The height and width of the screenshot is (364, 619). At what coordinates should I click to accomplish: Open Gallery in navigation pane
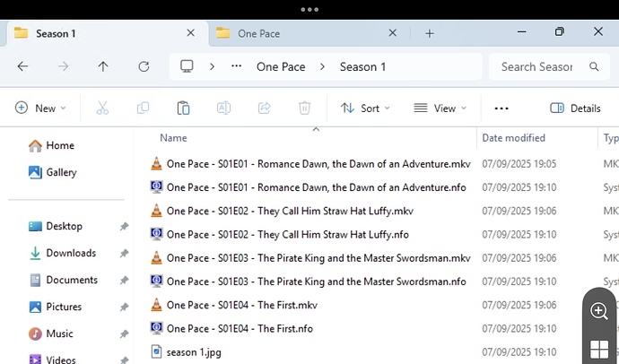53,172
